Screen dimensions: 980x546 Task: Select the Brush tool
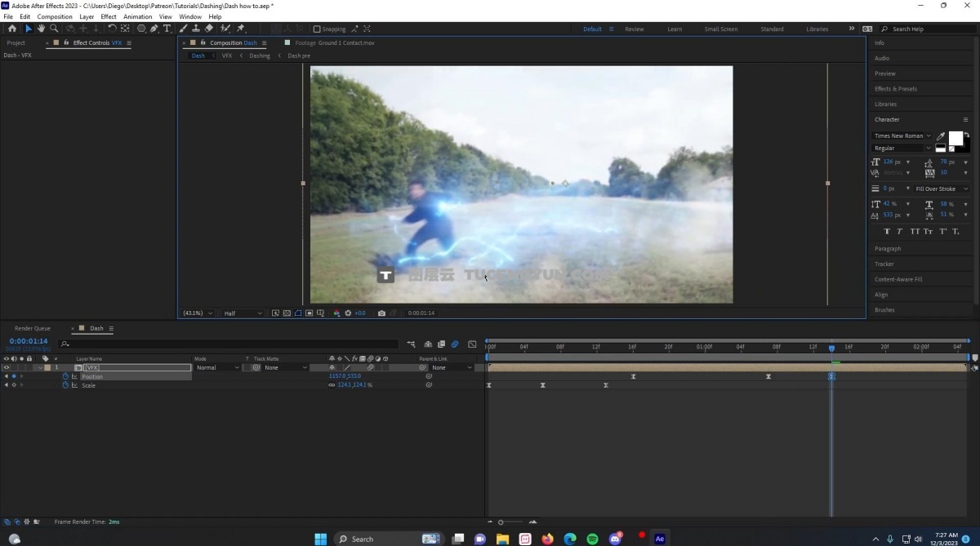tap(182, 29)
